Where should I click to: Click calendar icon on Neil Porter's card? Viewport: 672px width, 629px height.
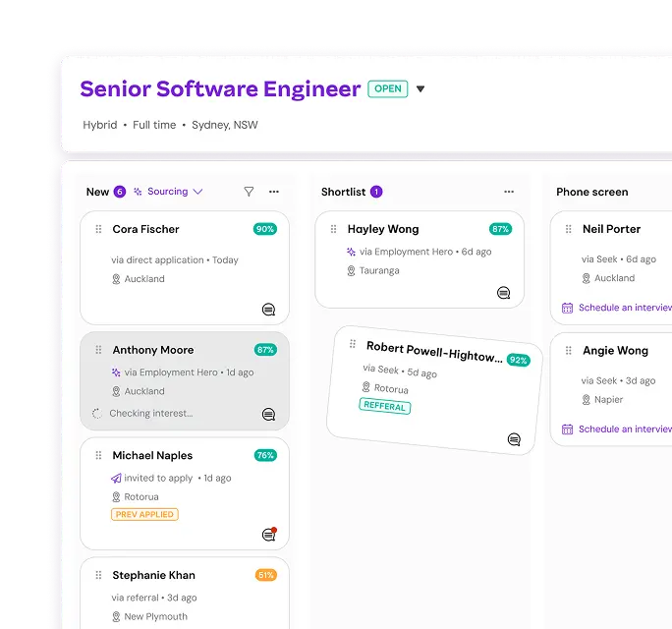coord(567,308)
